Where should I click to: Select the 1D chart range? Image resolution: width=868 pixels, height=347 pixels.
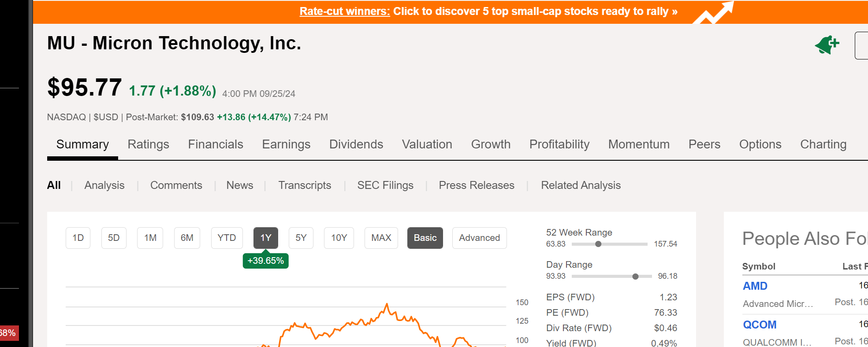(78, 238)
